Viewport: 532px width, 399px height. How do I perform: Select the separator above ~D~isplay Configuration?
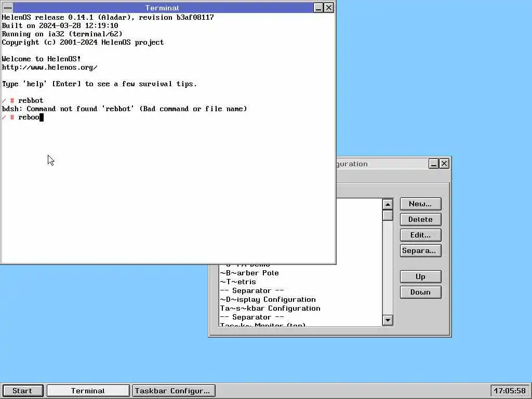click(301, 291)
